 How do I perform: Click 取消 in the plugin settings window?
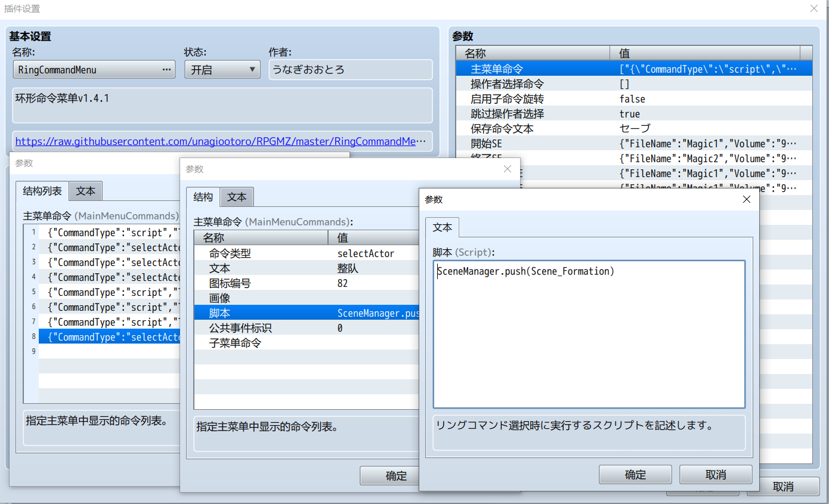point(783,487)
